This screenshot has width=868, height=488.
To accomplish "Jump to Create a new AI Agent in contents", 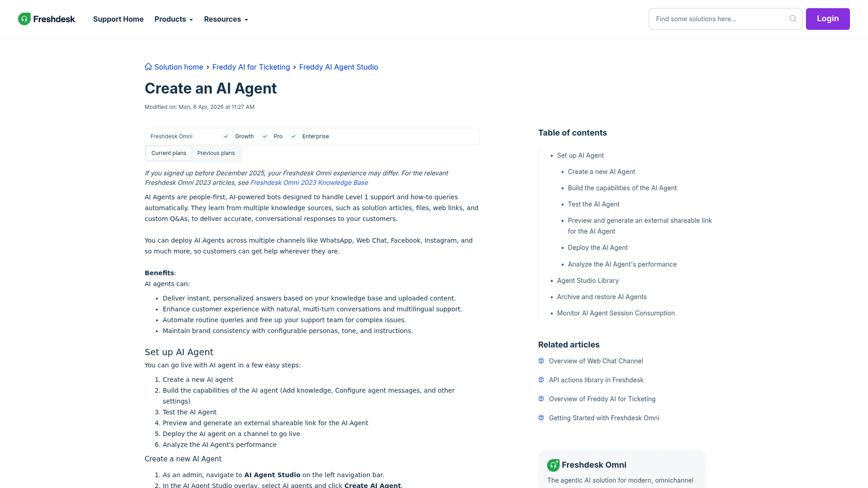I will point(601,172).
